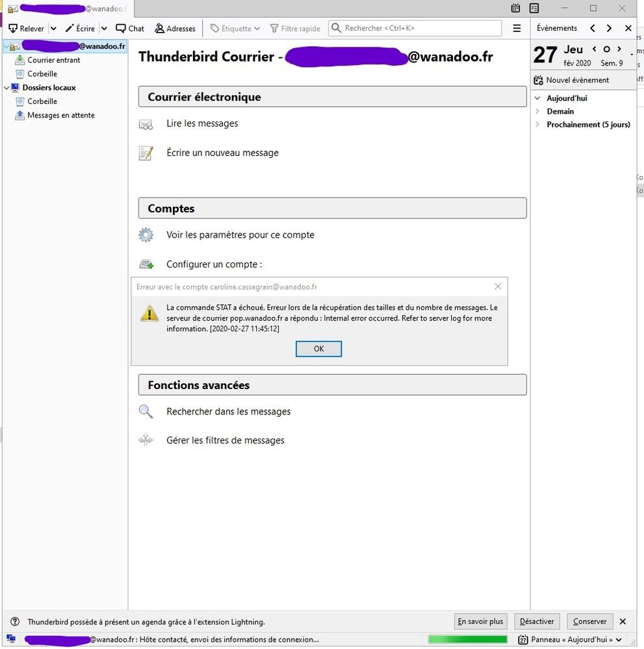644x649 pixels.
Task: Open Corbeille under Dossiers locaux
Action: (42, 101)
